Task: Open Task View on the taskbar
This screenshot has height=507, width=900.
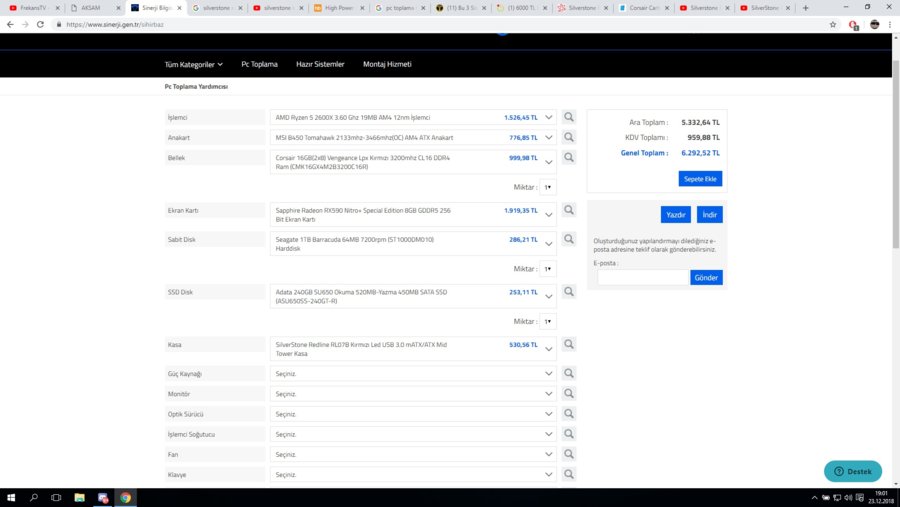Action: point(56,498)
